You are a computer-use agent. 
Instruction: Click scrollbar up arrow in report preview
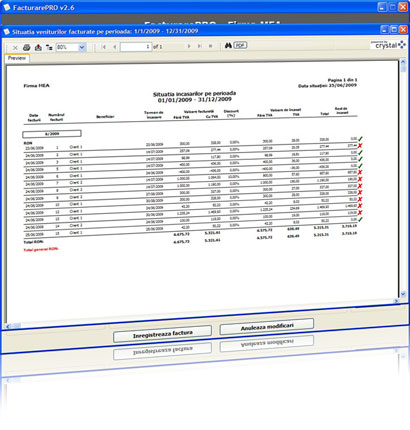403,62
